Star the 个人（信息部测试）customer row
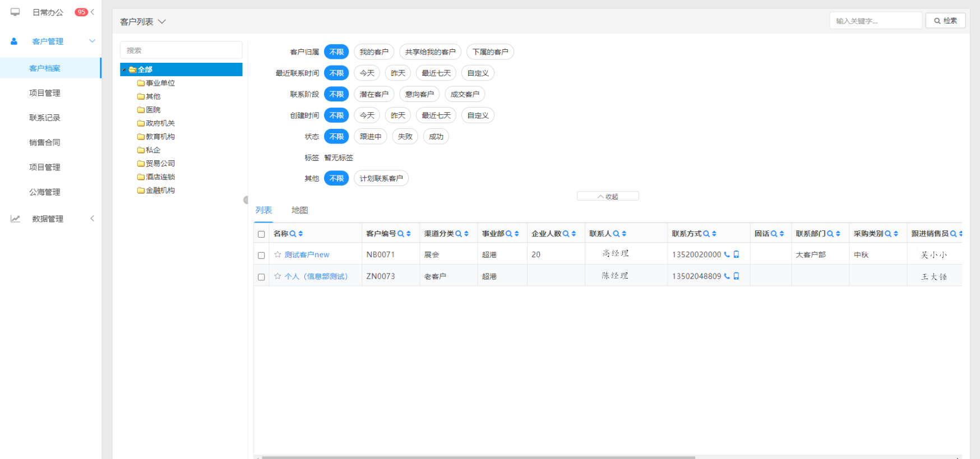Image resolution: width=980 pixels, height=459 pixels. coord(278,276)
